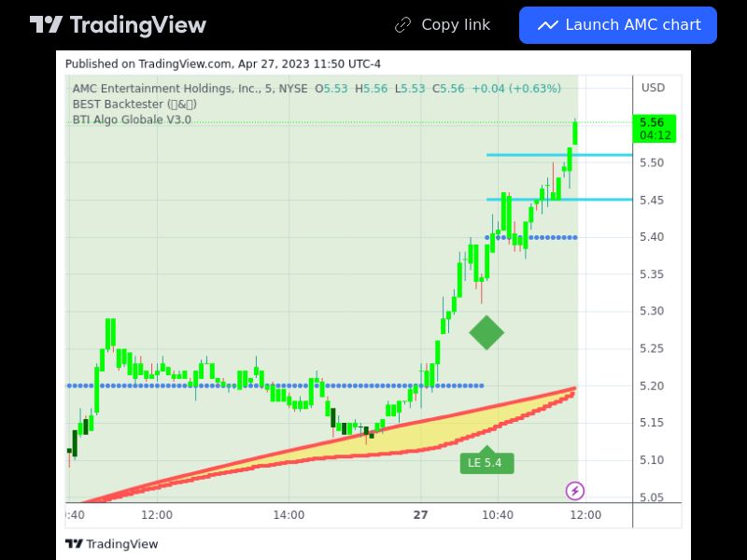Screen dimensions: 747x560
Task: Click the H5.56 high value
Action: 371,88
